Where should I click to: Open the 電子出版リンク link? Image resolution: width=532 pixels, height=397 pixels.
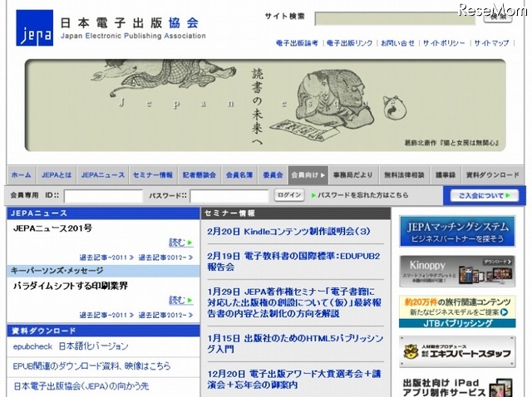tap(349, 43)
